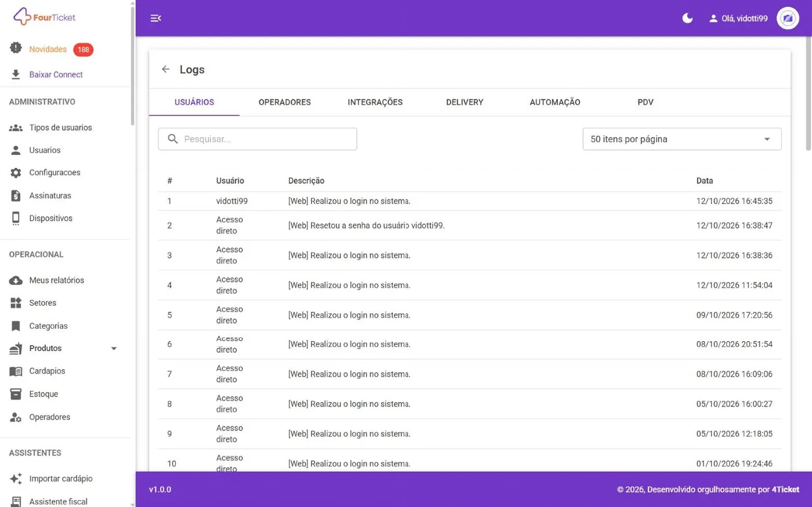Viewport: 812px width, 507px height.
Task: Open the 50 itens por página dropdown
Action: [x=681, y=139]
